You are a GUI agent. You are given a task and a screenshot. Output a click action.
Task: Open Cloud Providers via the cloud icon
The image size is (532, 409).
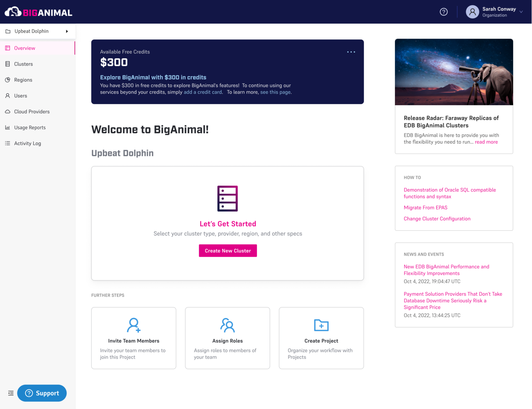(8, 111)
